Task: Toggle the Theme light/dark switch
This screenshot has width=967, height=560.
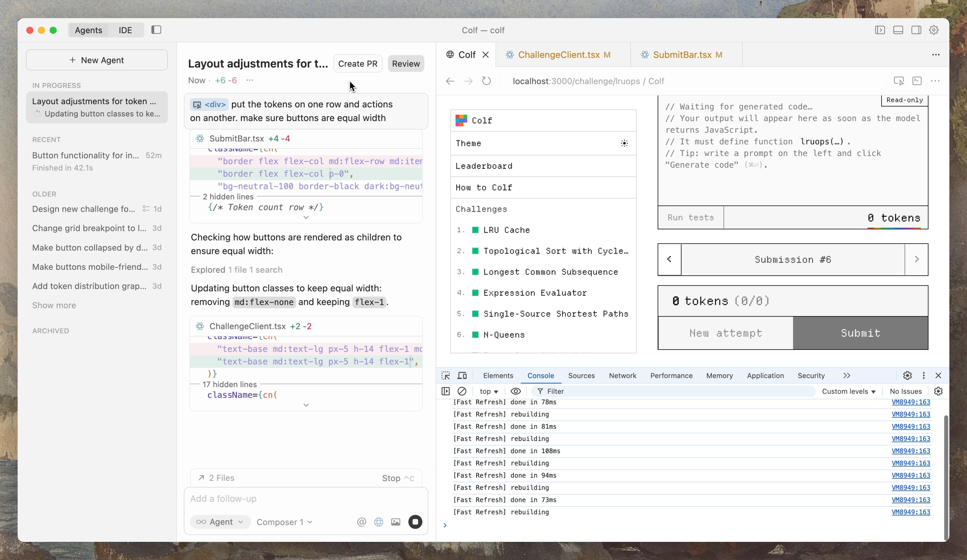Action: (624, 143)
